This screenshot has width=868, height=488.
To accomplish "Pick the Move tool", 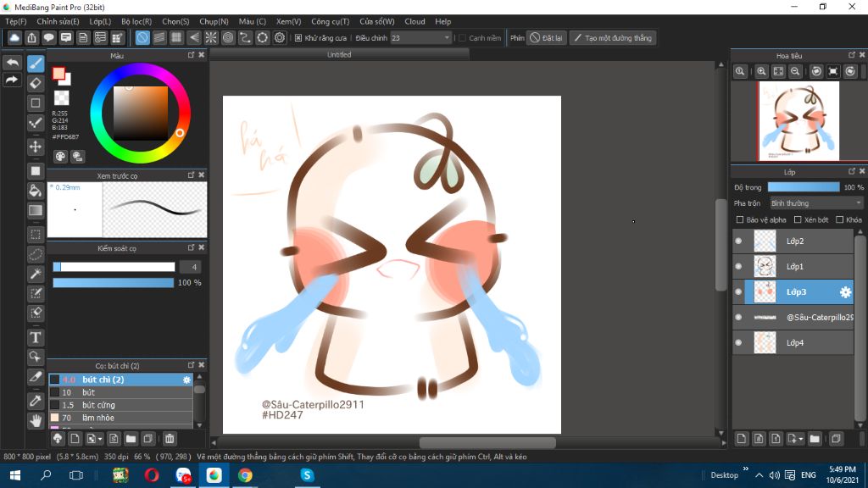I will [36, 147].
